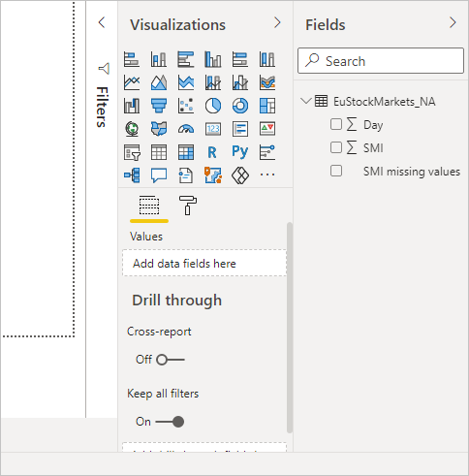Choose the Funnel chart icon
Screen dimensions: 469x476
click(x=159, y=106)
